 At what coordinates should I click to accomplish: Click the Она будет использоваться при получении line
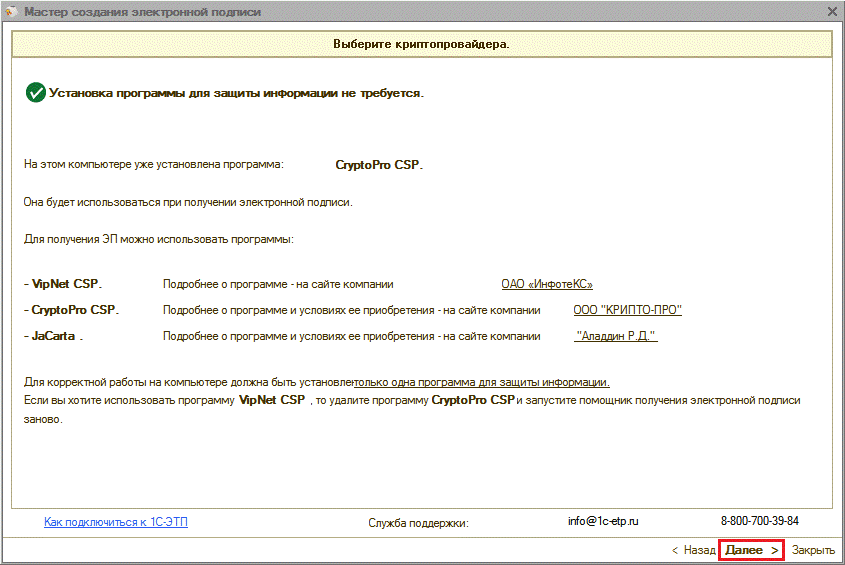click(188, 203)
